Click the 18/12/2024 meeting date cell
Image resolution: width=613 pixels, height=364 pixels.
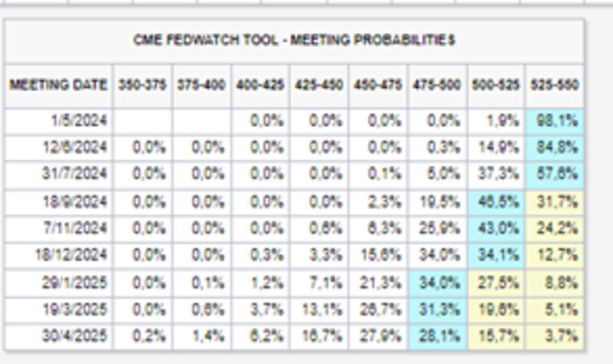(x=72, y=255)
